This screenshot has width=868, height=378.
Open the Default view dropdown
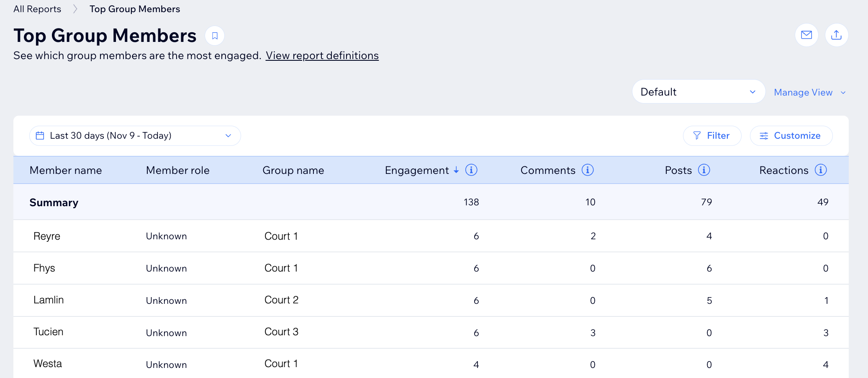click(698, 92)
